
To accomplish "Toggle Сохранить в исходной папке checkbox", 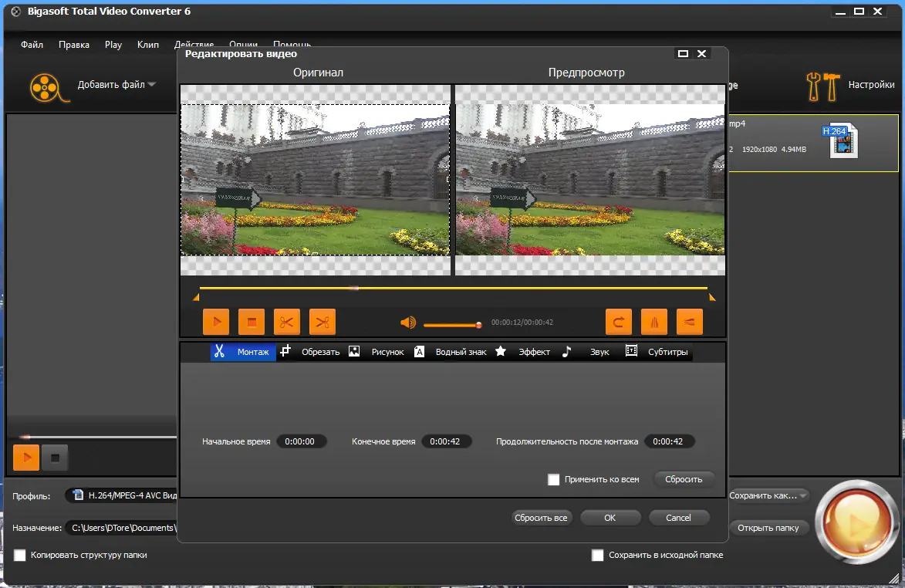I will (x=597, y=555).
